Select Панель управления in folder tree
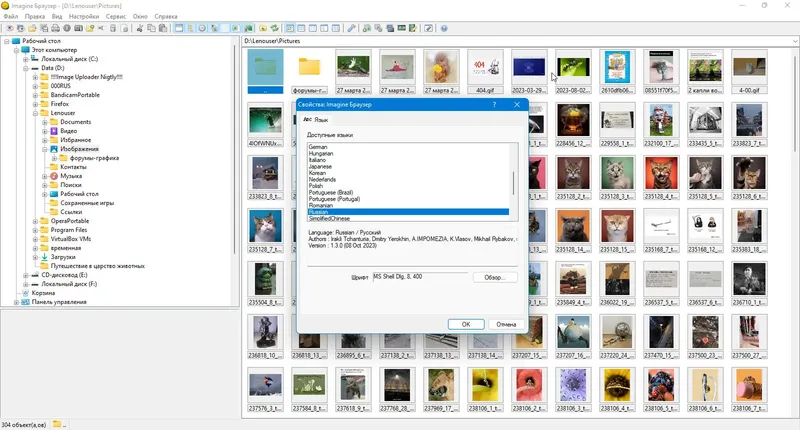The image size is (800, 430). [59, 302]
